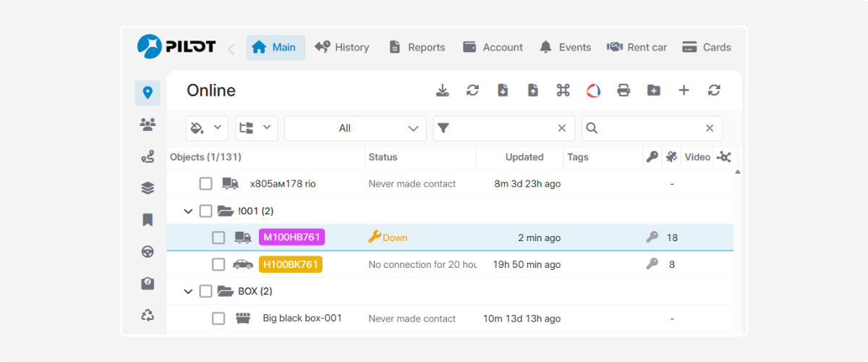Viewport: 868px width, 362px height.
Task: Click the steering wheel sidebar icon
Action: click(148, 252)
